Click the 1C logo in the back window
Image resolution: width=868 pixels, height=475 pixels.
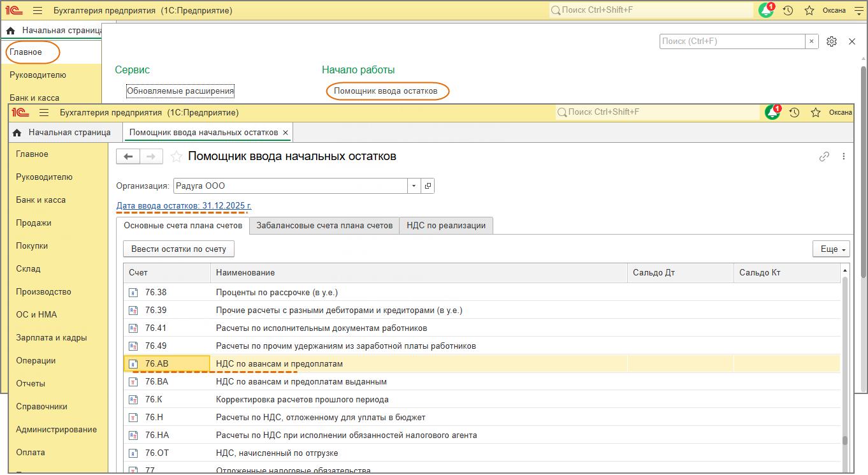pos(14,11)
